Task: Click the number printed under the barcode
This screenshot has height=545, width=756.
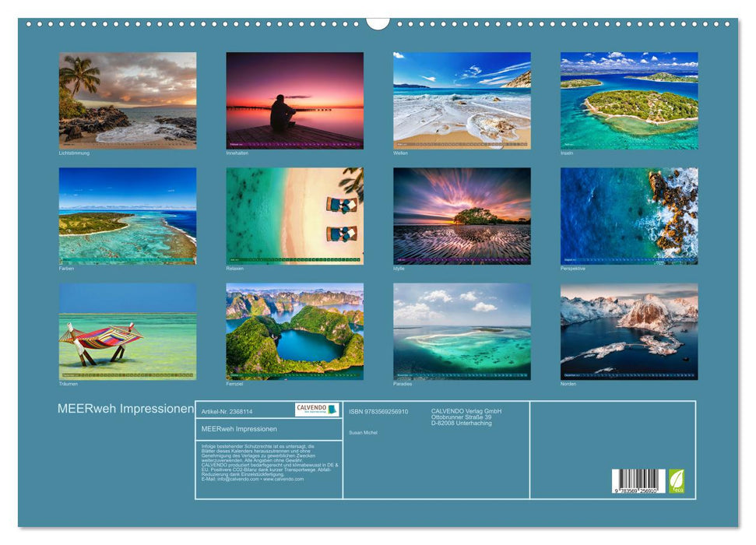Action: 636,490
